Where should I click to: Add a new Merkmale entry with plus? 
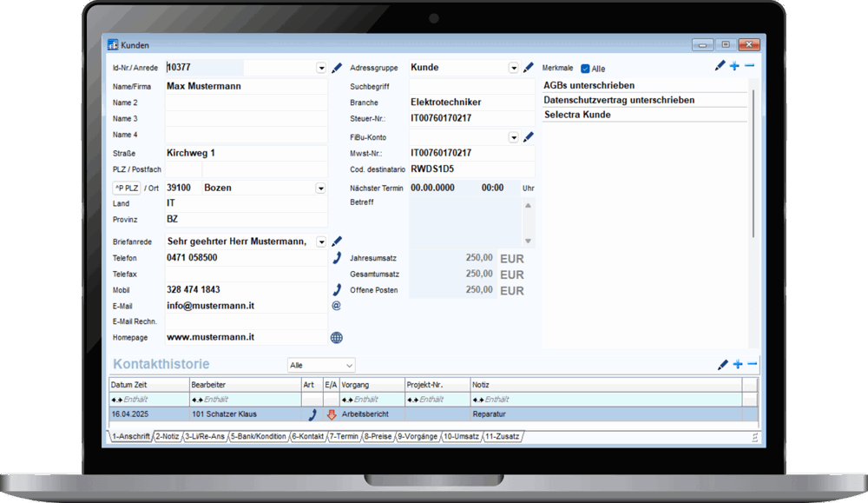click(734, 67)
